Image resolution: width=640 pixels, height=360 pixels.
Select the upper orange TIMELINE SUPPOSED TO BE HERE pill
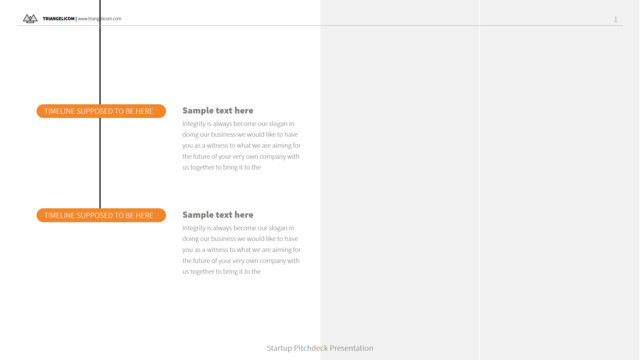pos(101,111)
